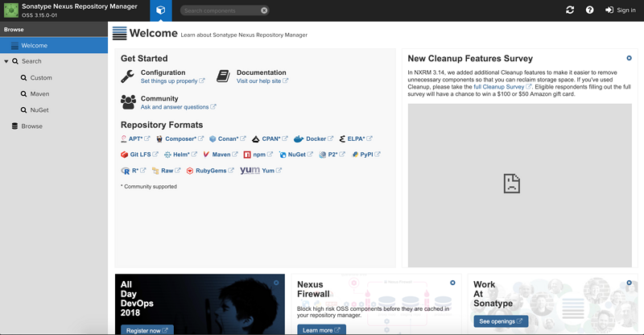644x335 pixels.
Task: Click the Documentation book icon
Action: [x=223, y=76]
